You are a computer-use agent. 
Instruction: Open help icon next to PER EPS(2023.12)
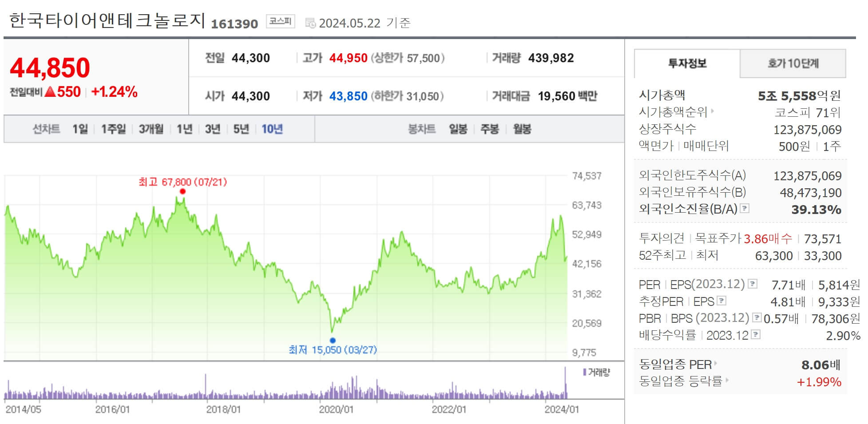click(x=753, y=283)
